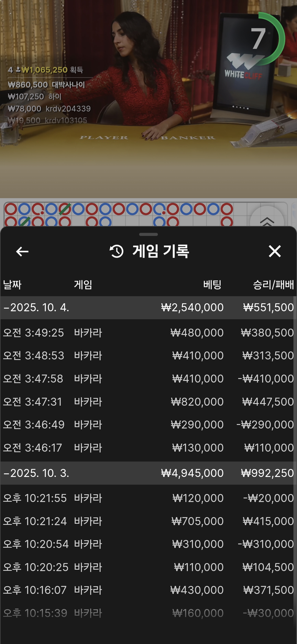Open the 오후 10:16:07 baccarat record
Image resolution: width=297 pixels, height=644 pixels.
point(148,590)
